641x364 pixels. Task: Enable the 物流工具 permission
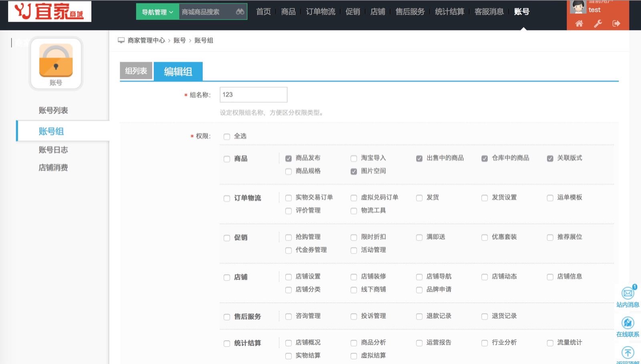(x=354, y=211)
